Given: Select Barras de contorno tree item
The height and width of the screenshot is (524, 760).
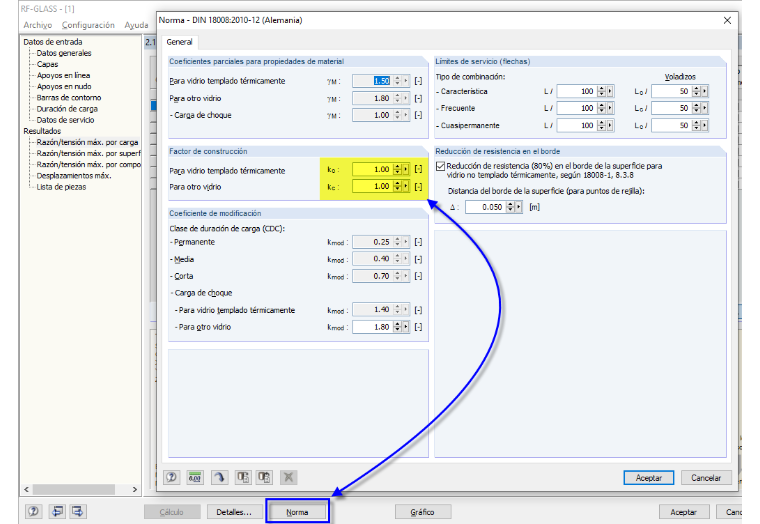Looking at the screenshot, I should [x=69, y=98].
